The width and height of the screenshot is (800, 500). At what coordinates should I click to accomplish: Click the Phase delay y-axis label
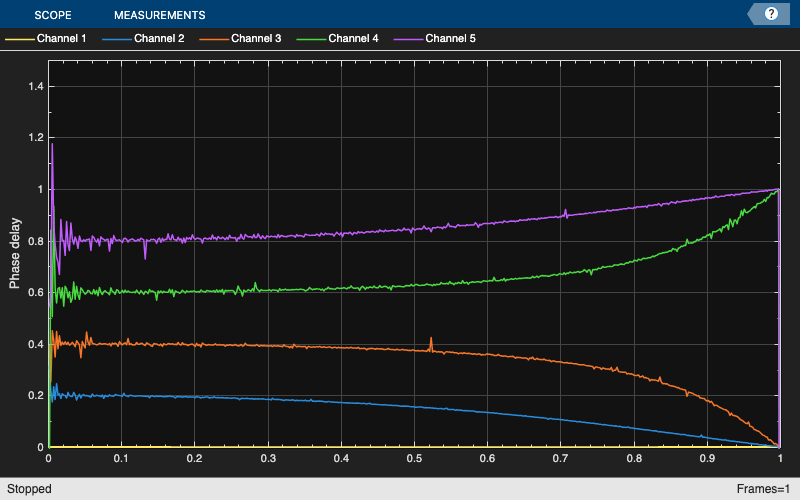pyautogui.click(x=14, y=254)
